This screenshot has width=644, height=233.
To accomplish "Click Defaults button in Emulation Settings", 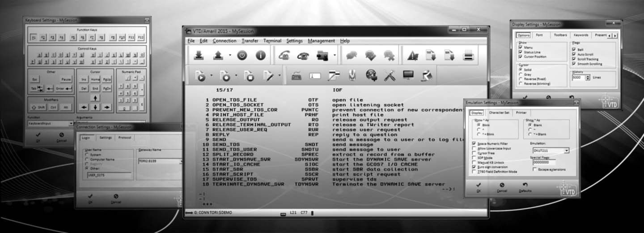I will [x=525, y=187].
